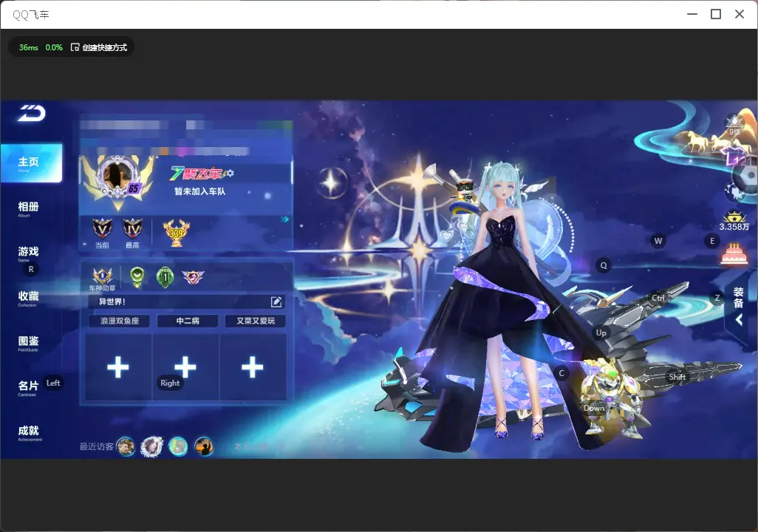Open the gold trophy showing 339
The width and height of the screenshot is (758, 532).
click(x=176, y=233)
